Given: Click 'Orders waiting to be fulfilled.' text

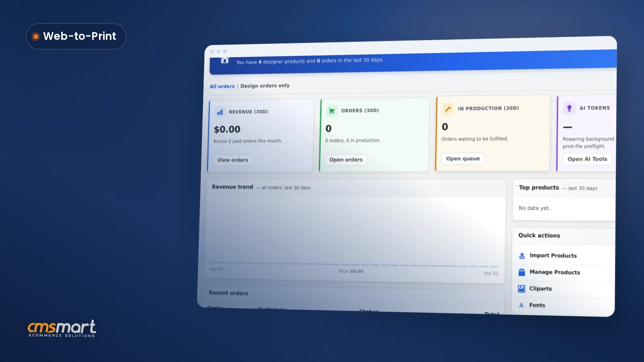Looking at the screenshot, I should tap(475, 139).
